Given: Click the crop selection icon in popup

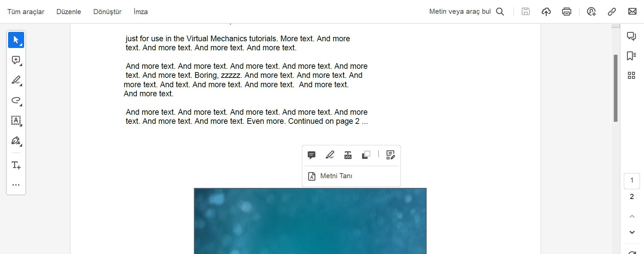Looking at the screenshot, I should click(x=366, y=155).
